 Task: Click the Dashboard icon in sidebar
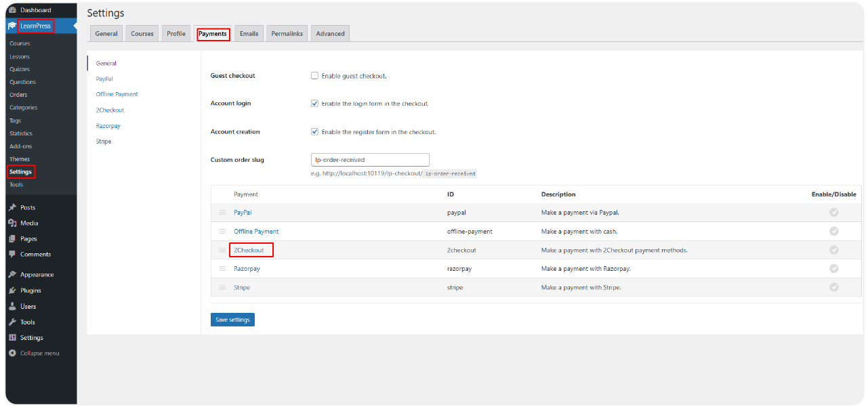[12, 10]
